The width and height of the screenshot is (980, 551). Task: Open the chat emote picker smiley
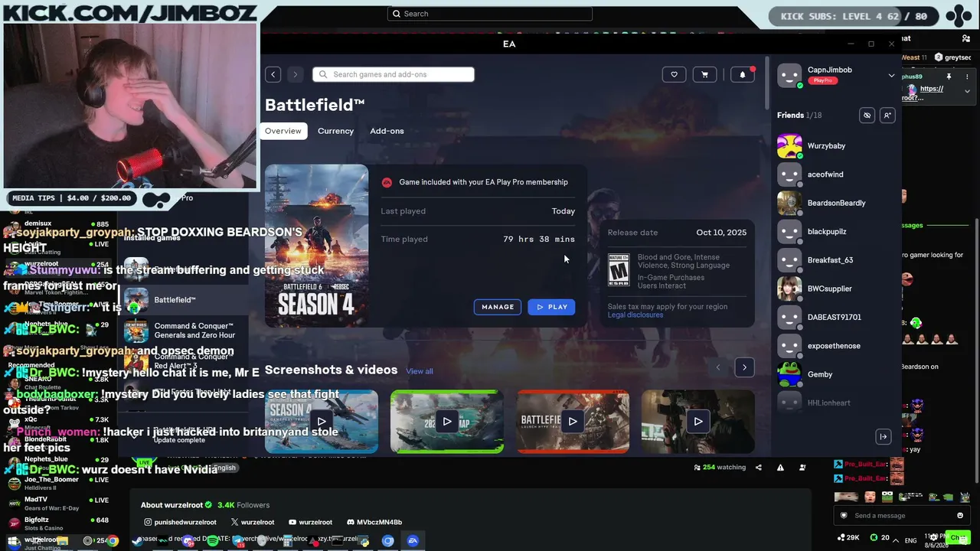(960, 516)
